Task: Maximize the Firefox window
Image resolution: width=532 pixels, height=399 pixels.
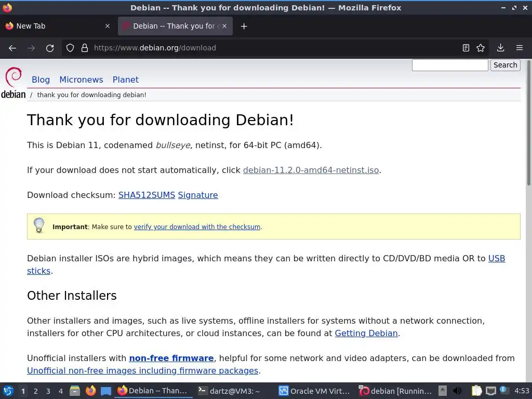Action: click(x=514, y=7)
